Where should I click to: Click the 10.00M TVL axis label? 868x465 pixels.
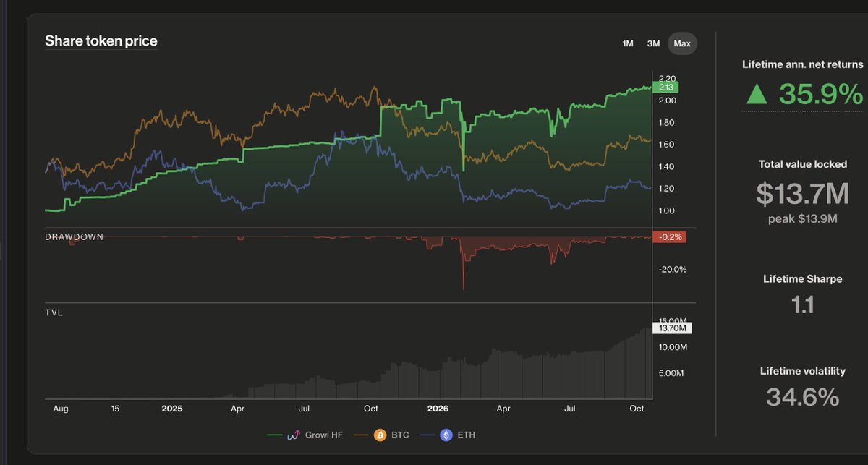[x=672, y=347]
